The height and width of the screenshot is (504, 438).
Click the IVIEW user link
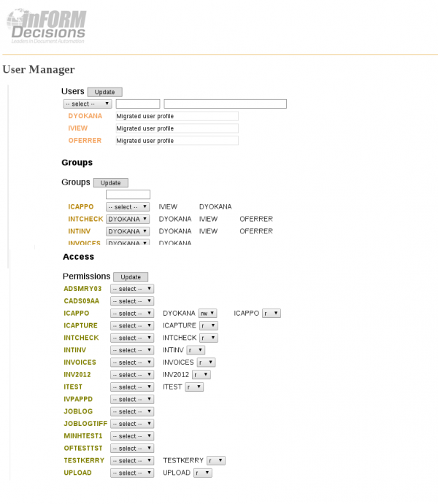pyautogui.click(x=78, y=128)
